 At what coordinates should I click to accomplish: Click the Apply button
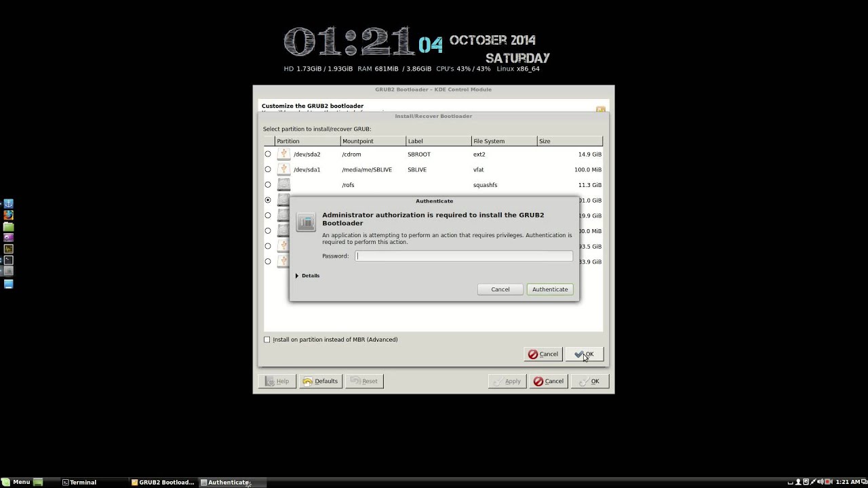pyautogui.click(x=507, y=381)
